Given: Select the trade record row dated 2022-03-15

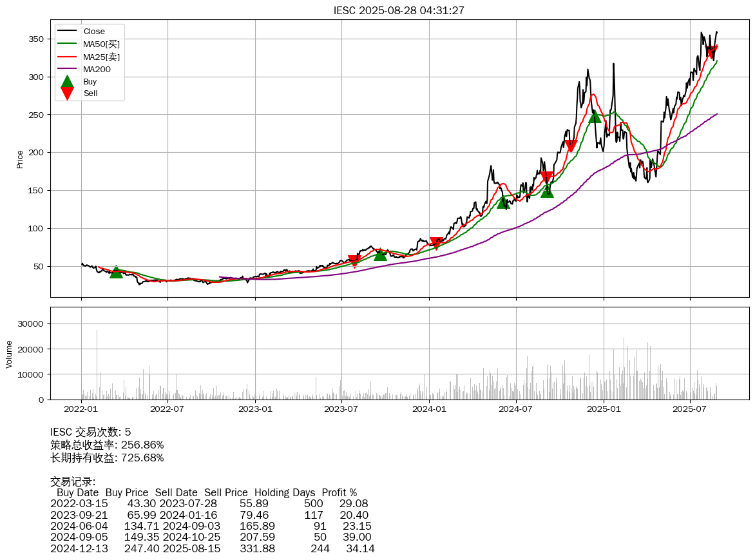Looking at the screenshot, I should pyautogui.click(x=209, y=503).
